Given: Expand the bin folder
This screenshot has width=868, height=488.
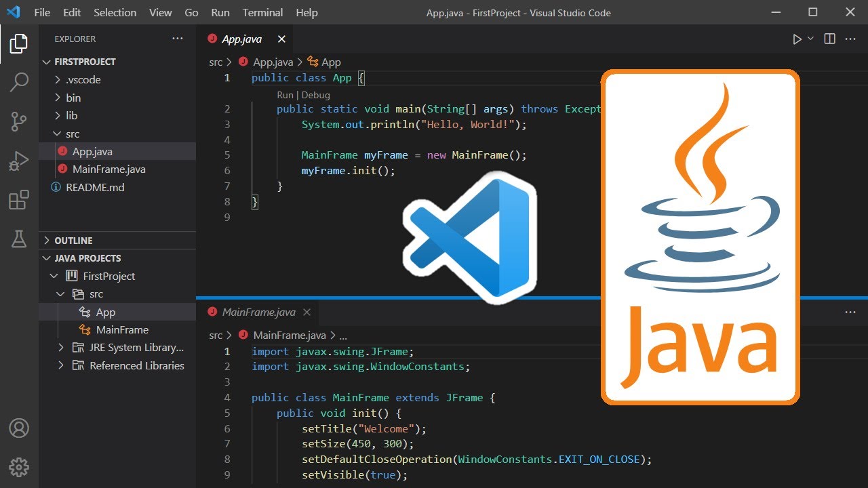Looking at the screenshot, I should [117, 98].
